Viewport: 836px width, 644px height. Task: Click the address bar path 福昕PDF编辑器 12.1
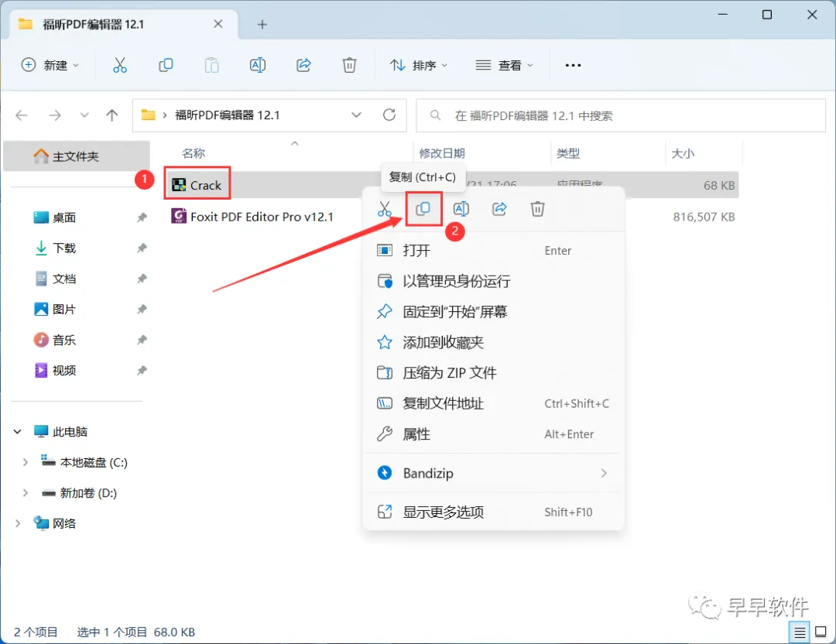(x=228, y=115)
